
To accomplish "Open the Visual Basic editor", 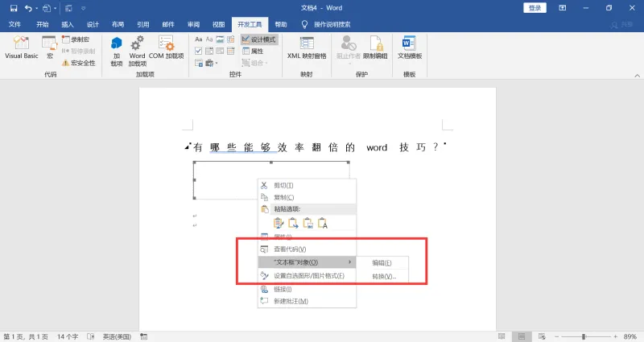I will [22, 47].
